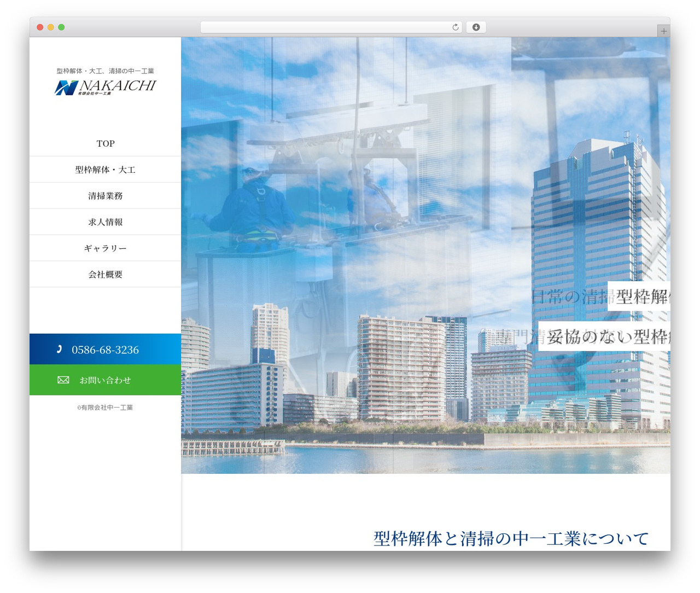Open the TOP menu item
The width and height of the screenshot is (700, 593).
[105, 143]
